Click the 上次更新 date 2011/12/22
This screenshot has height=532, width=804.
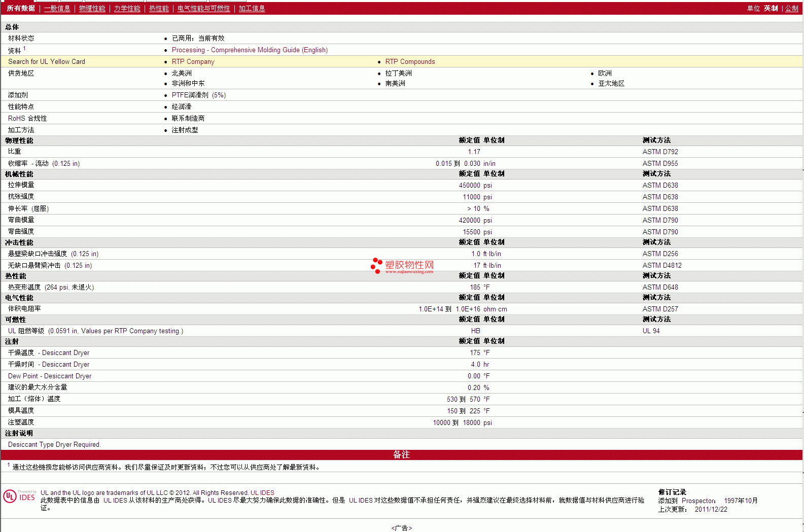coord(711,509)
